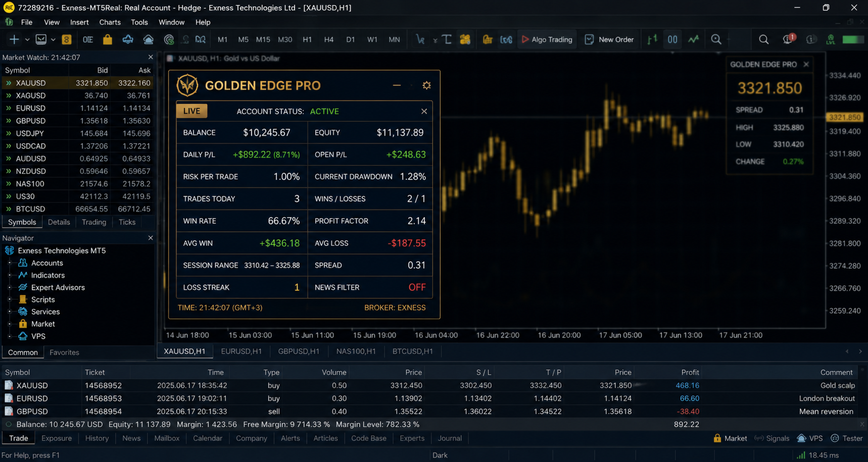Click the shopping bag Market toolbar icon

click(x=108, y=39)
